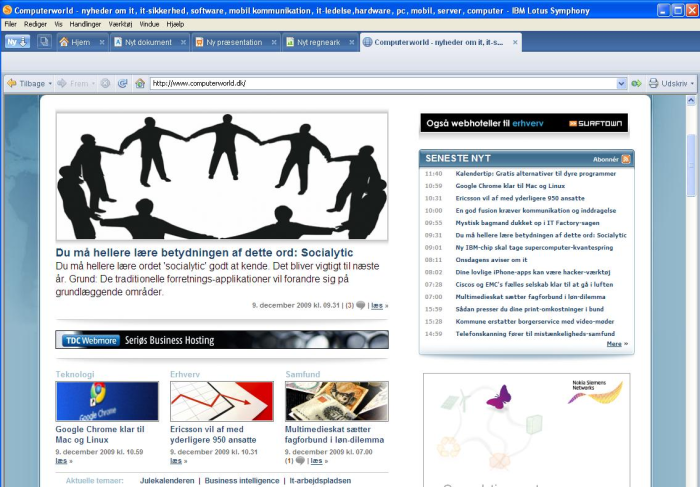Open Ericsson vil af med 950 ansatte item
The width and height of the screenshot is (700, 487).
(520, 198)
